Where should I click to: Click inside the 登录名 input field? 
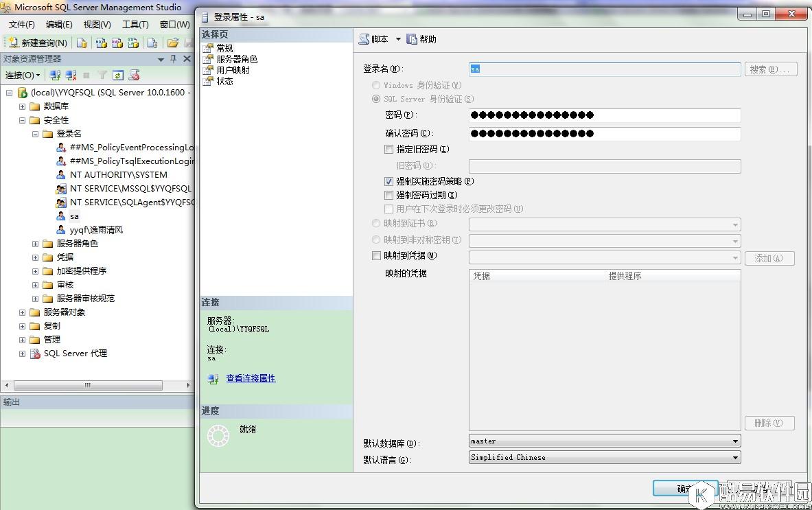[x=604, y=69]
